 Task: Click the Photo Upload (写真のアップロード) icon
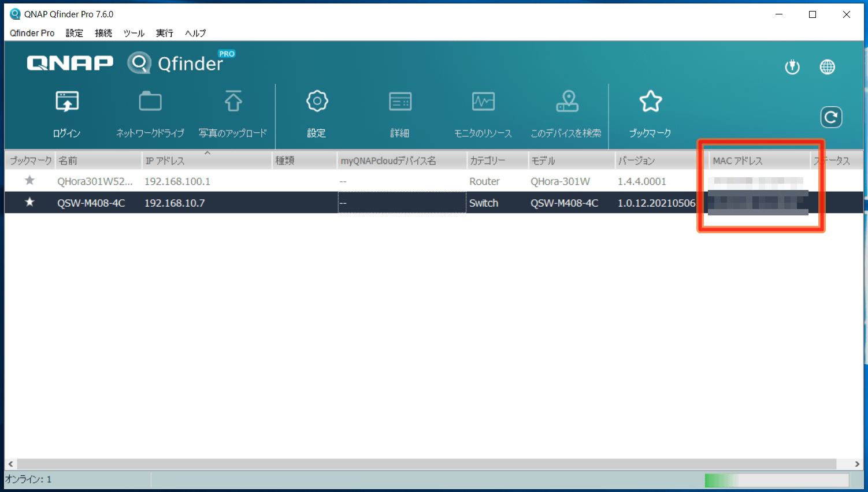tap(233, 102)
